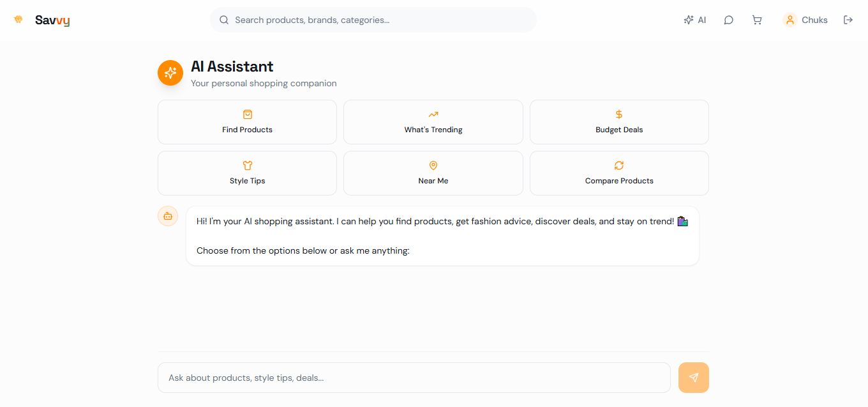The height and width of the screenshot is (407, 868).
Task: Open the Style Tips suggestion
Action: [x=247, y=173]
